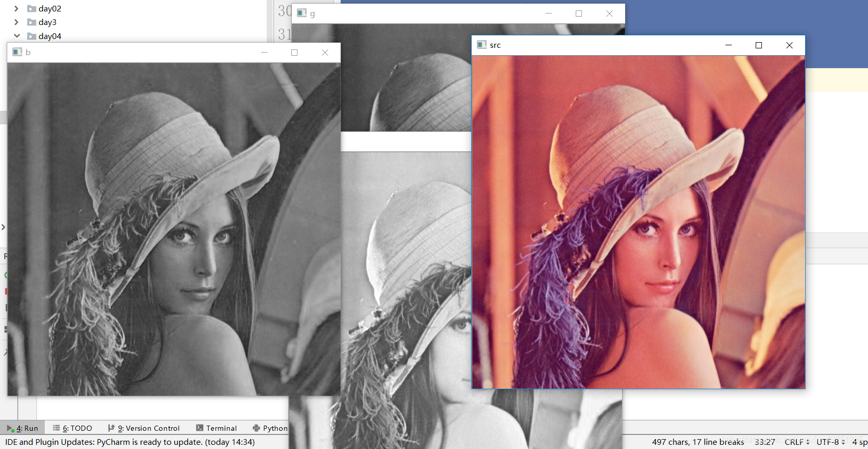868x449 pixels.
Task: Maximize the b window
Action: (x=294, y=53)
